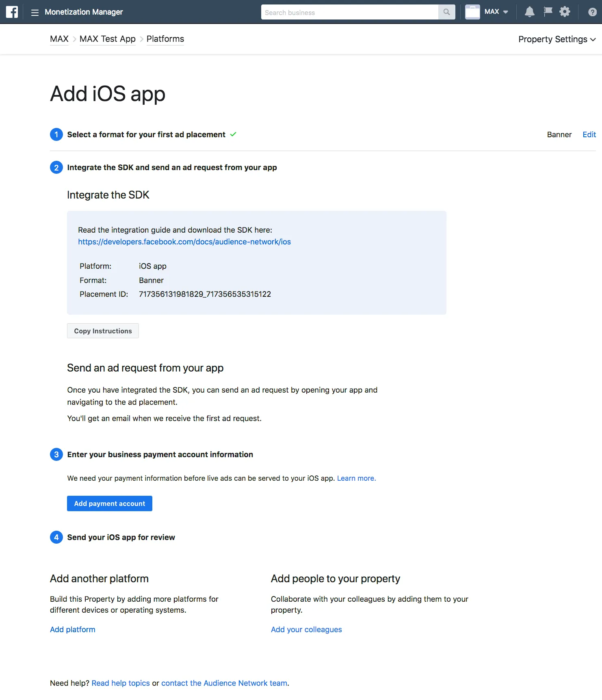Click the Add payment account button
This screenshot has width=602, height=700.
click(x=109, y=503)
